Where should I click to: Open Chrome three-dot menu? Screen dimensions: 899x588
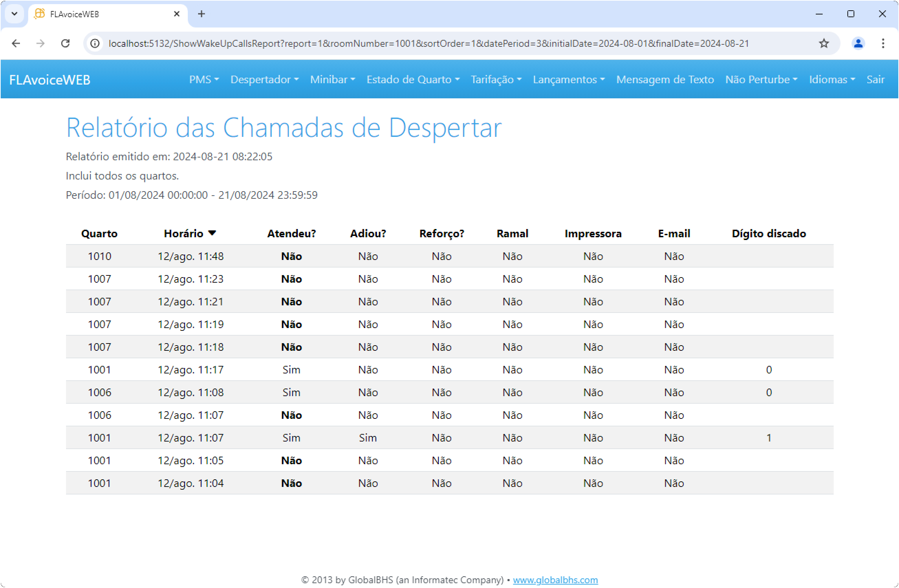tap(883, 43)
